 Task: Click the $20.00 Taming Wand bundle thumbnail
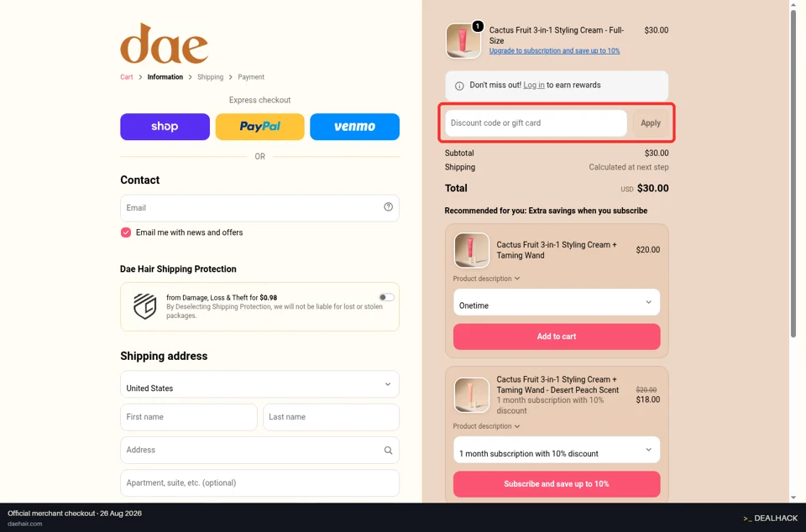pos(471,251)
